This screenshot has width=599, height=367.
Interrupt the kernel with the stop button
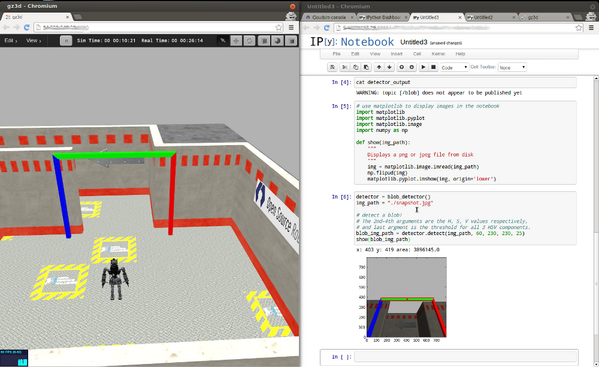[x=433, y=67]
